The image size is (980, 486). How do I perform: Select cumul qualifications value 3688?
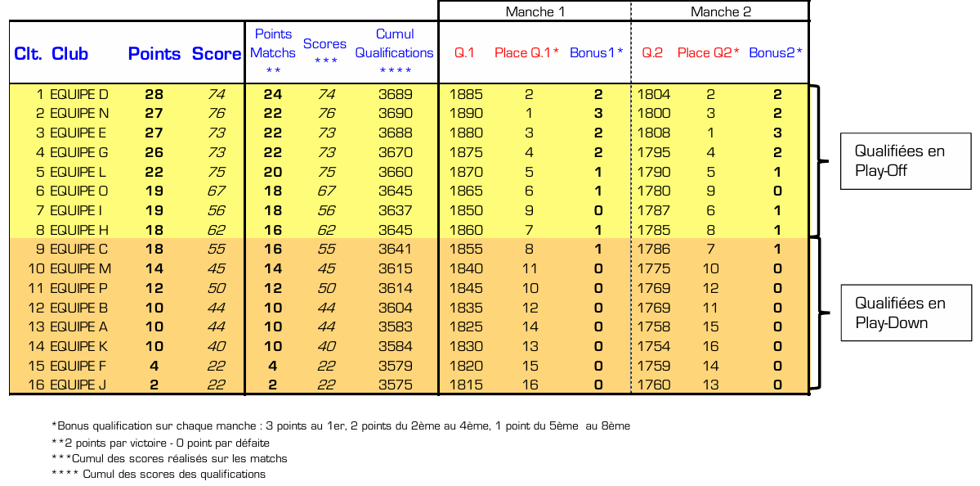(396, 133)
